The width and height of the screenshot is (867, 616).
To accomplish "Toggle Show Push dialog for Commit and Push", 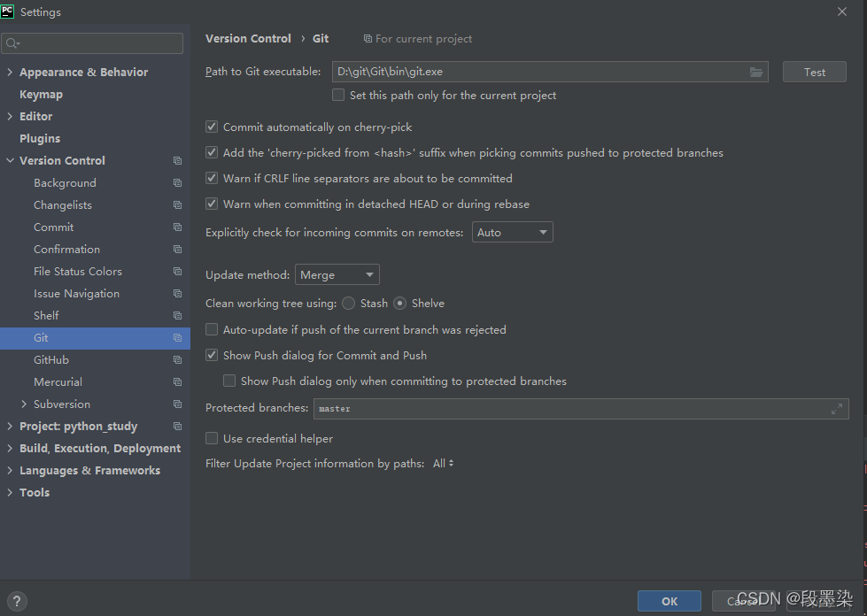I will (x=212, y=355).
